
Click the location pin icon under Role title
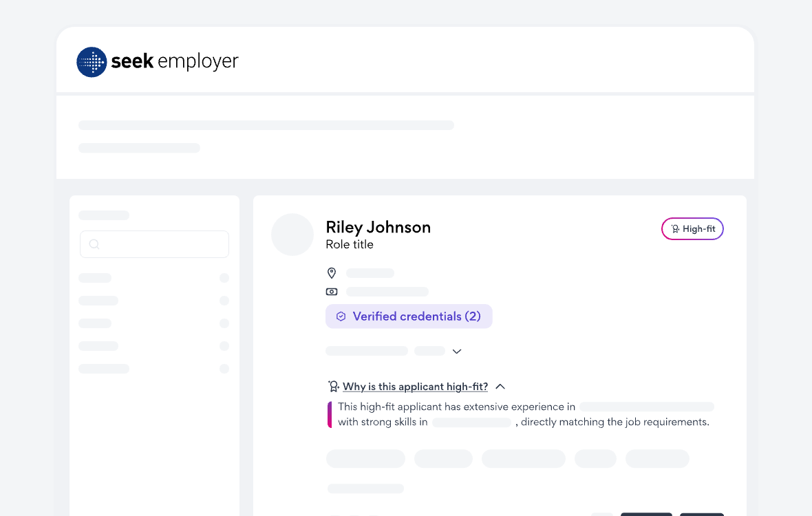(x=332, y=273)
